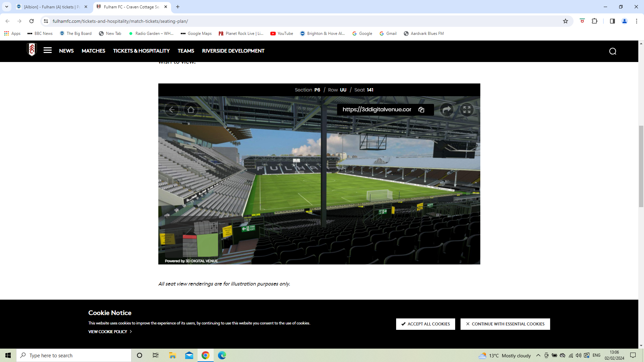
Task: Open the Chrome three-dot menu
Action: click(637, 21)
